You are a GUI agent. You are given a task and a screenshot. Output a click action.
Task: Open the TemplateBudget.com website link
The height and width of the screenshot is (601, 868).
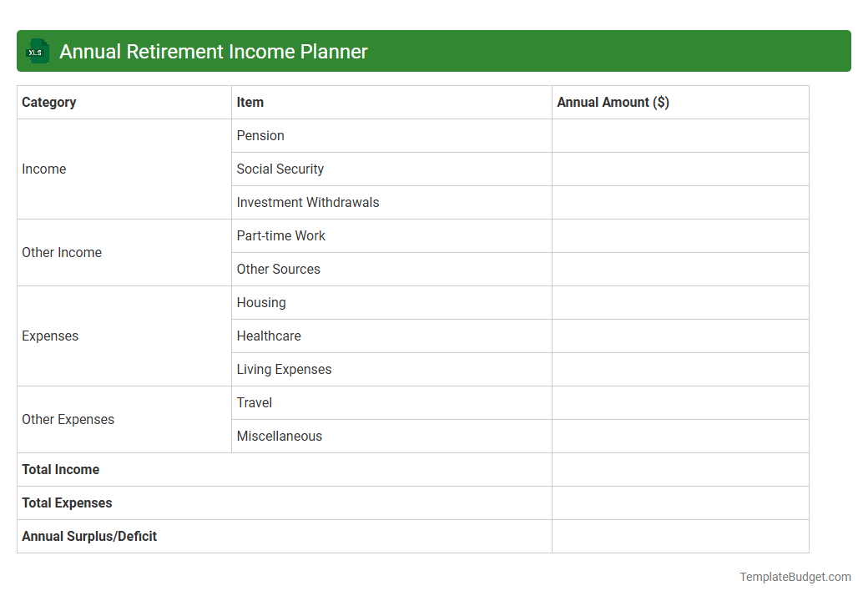(x=795, y=576)
